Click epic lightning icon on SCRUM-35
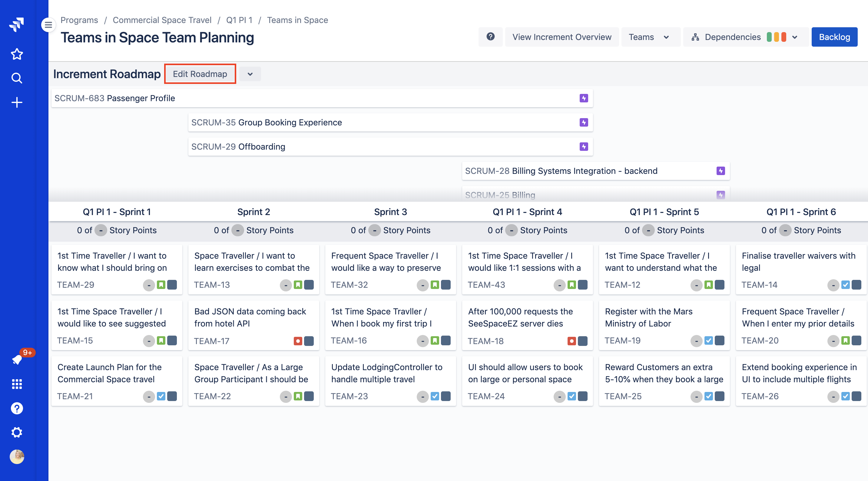This screenshot has height=481, width=868. coord(584,122)
